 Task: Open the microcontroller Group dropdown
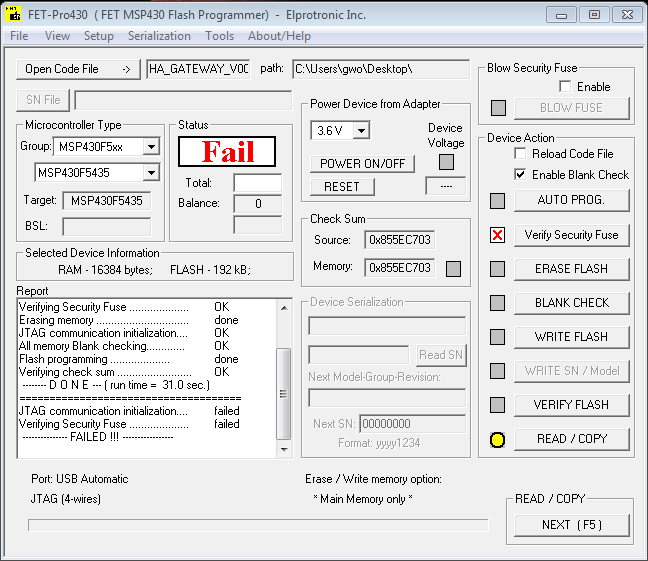point(151,147)
